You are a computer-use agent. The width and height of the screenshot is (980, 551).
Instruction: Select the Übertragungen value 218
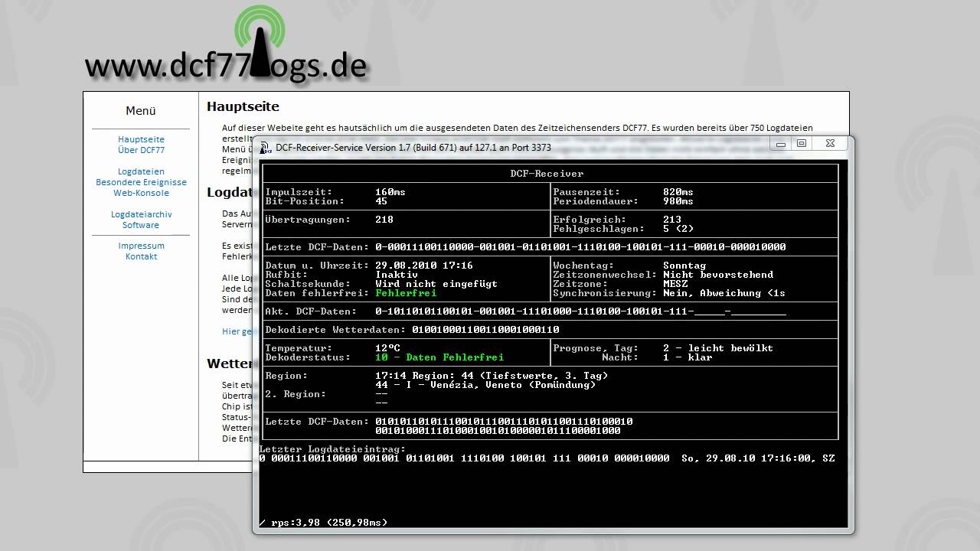tap(384, 220)
